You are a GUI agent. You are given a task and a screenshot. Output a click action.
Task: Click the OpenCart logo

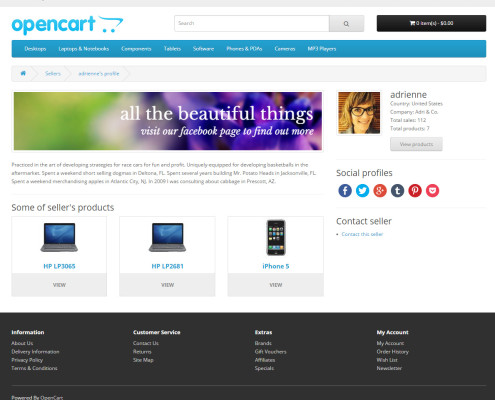(x=67, y=25)
